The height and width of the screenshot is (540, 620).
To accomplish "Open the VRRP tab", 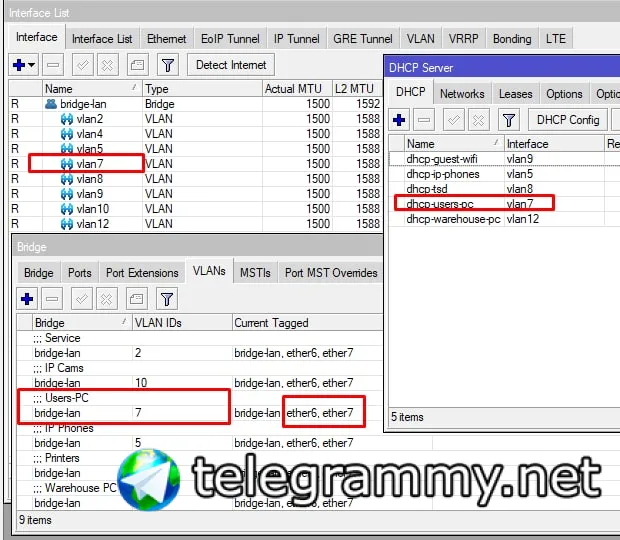I will tap(463, 39).
